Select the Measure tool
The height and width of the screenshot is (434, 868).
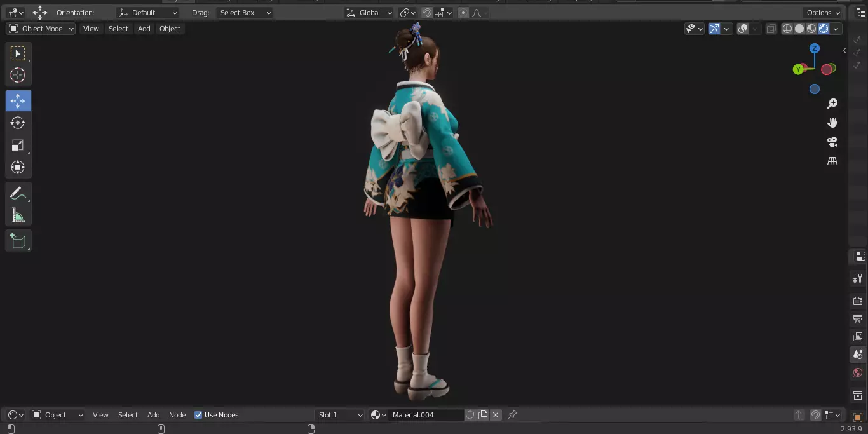[x=18, y=215]
